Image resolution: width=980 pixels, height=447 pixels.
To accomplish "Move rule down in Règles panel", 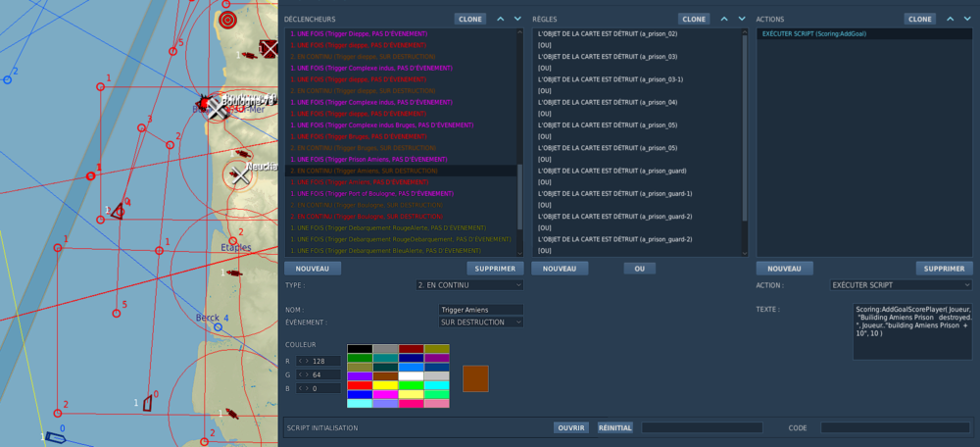I will [x=741, y=19].
